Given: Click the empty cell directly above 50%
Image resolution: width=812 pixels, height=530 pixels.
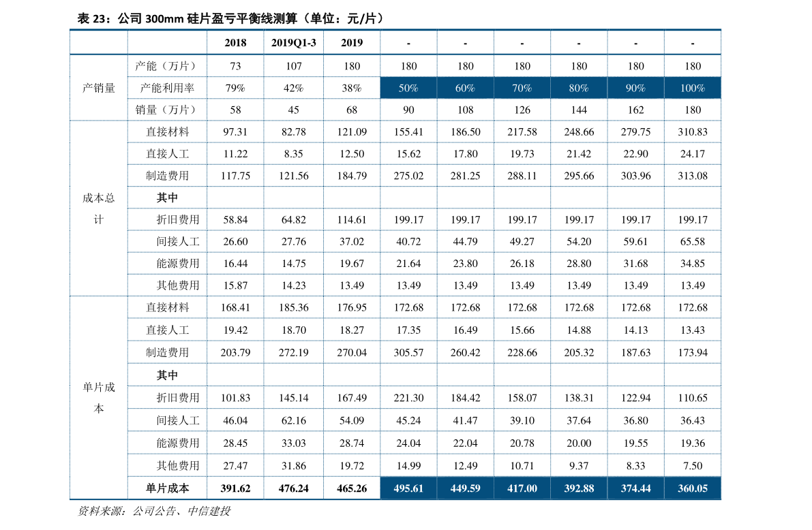Looking at the screenshot, I should [x=408, y=65].
